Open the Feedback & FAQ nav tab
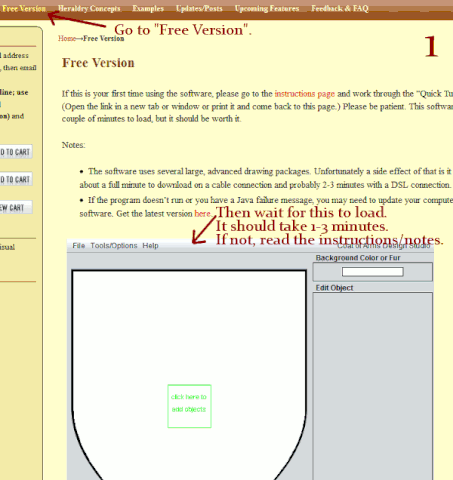Viewport: 453px width, 480px height. (x=340, y=8)
